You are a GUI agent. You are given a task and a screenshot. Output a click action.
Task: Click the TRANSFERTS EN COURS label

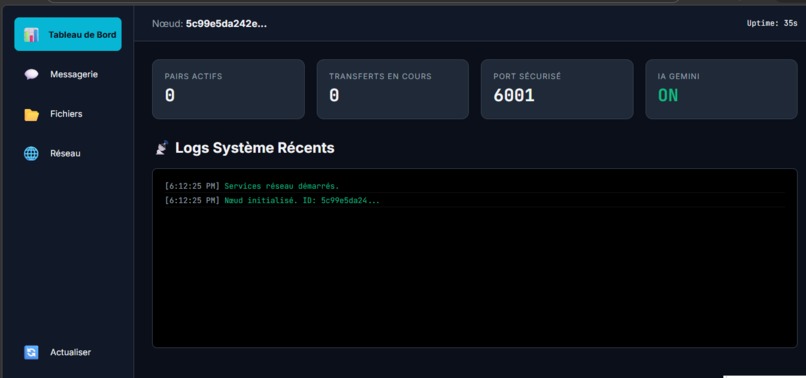(x=380, y=76)
